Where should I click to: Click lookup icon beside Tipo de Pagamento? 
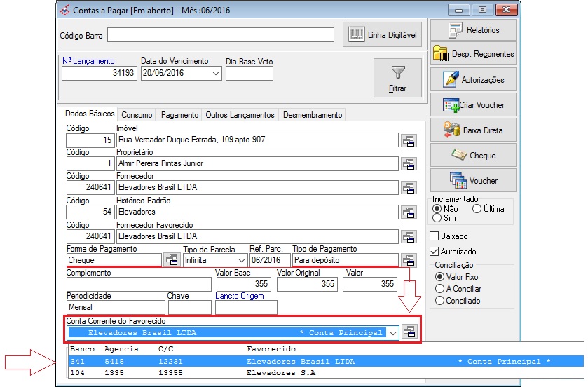409,260
